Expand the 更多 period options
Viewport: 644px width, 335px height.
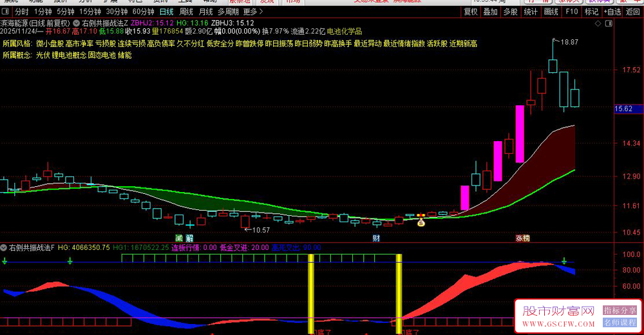pos(252,12)
